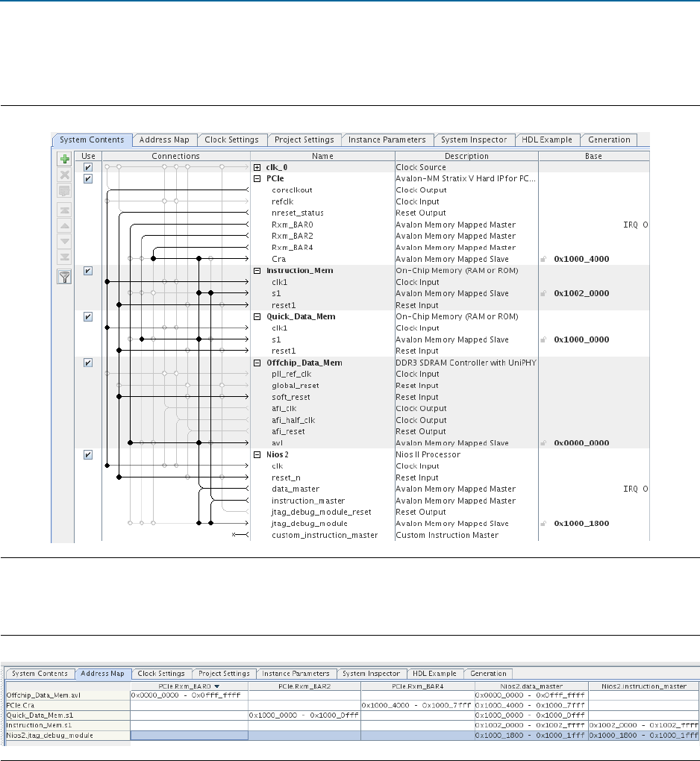Toggle the lock icon beside base 0x1000_4000
This screenshot has width=700, height=761.
click(x=544, y=259)
